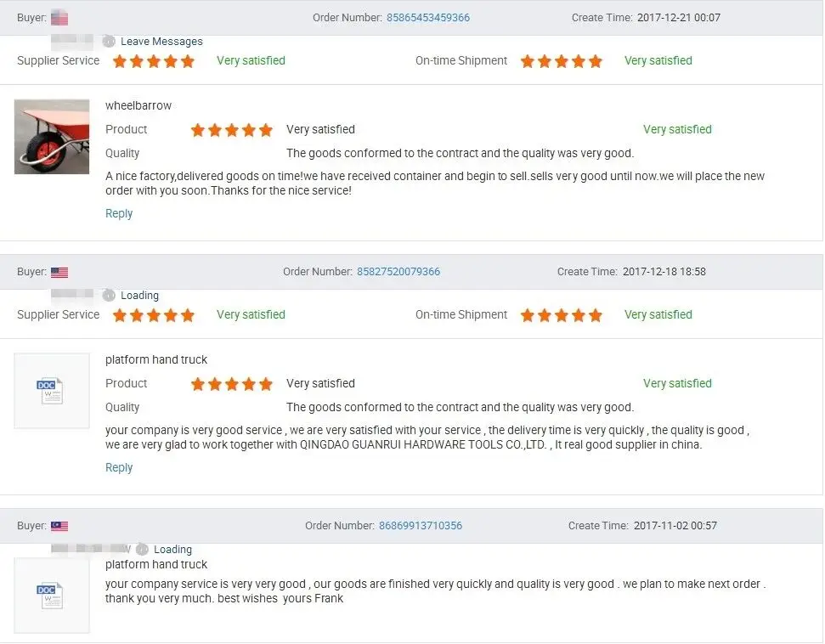
Task: Click the wheelbarrow product title
Action: point(138,106)
